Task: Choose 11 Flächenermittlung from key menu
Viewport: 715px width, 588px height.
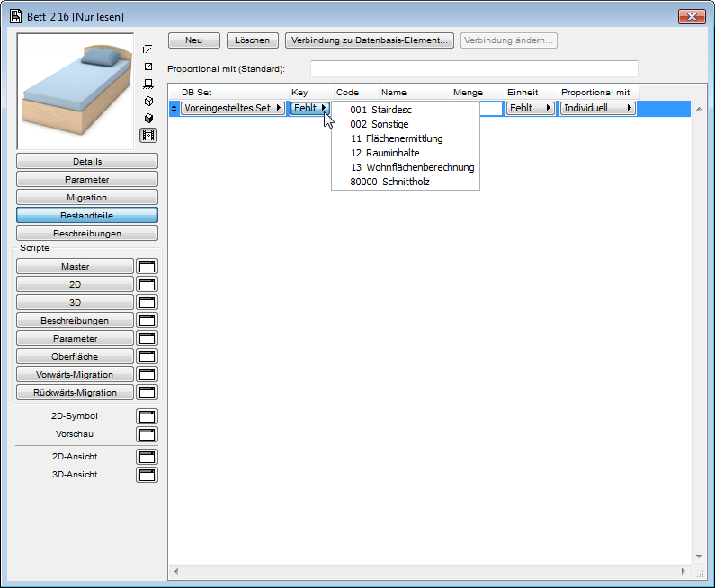Action: point(406,138)
